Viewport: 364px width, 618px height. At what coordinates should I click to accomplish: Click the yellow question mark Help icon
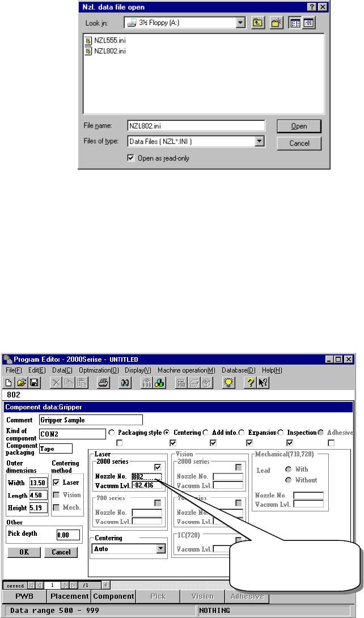pyautogui.click(x=250, y=383)
